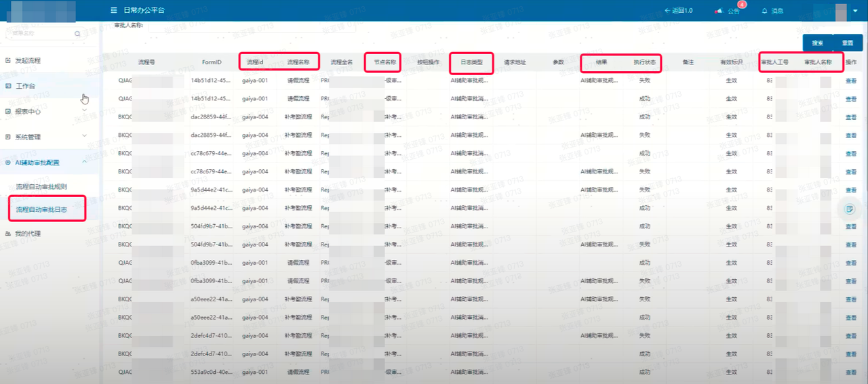Click the 消息 bell notification icon
Image resolution: width=868 pixels, height=384 pixels.
coord(765,11)
